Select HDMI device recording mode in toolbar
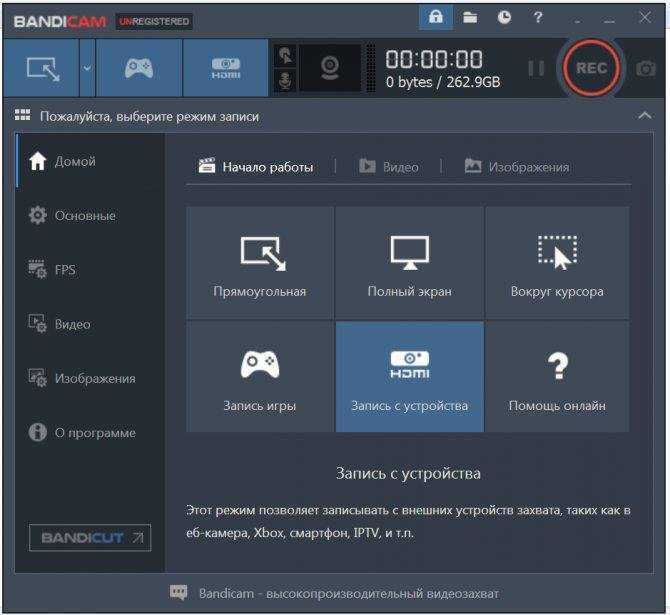Screen dimensions: 670x615 (226, 68)
